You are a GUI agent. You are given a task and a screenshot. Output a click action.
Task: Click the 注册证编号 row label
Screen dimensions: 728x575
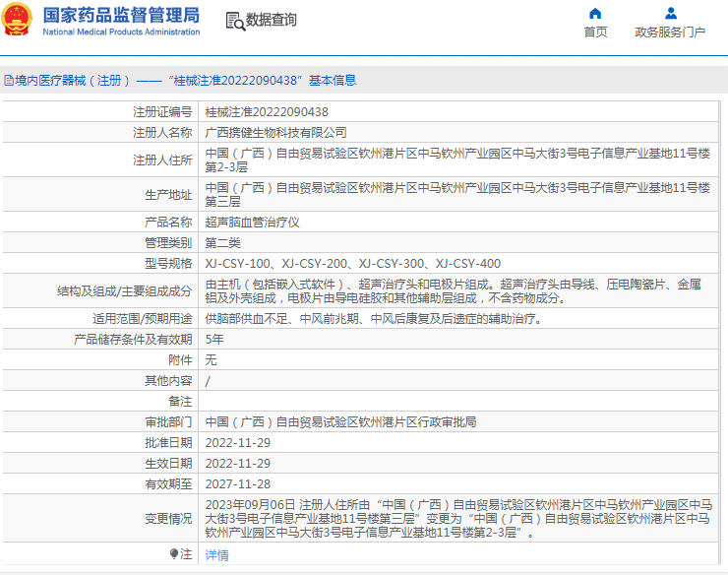162,112
